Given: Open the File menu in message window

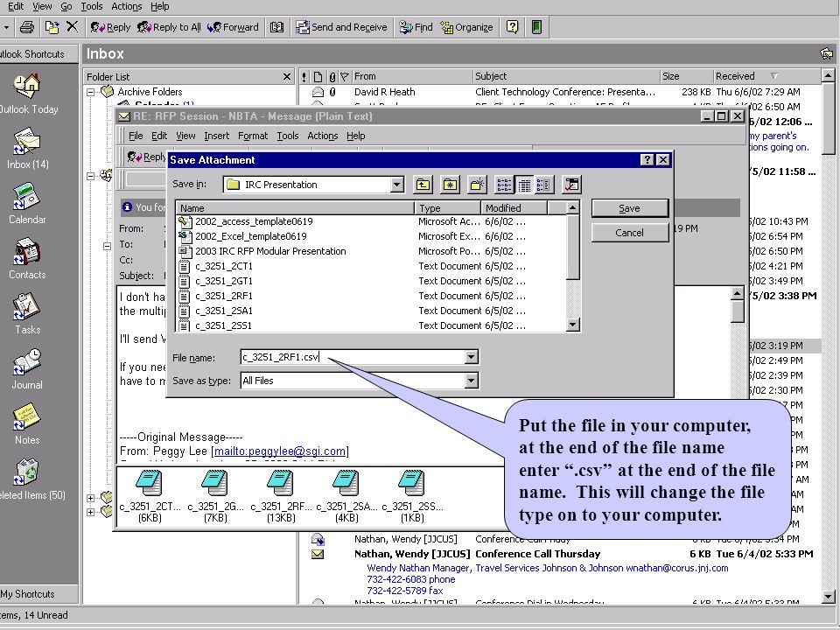Looking at the screenshot, I should (136, 136).
